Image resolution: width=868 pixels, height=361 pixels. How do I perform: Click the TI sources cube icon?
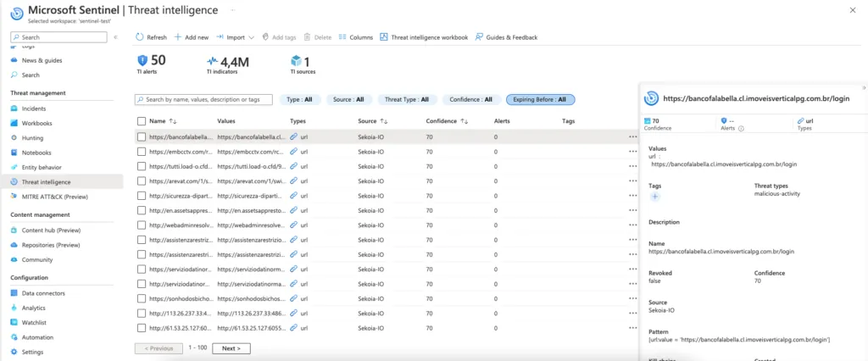(x=296, y=60)
